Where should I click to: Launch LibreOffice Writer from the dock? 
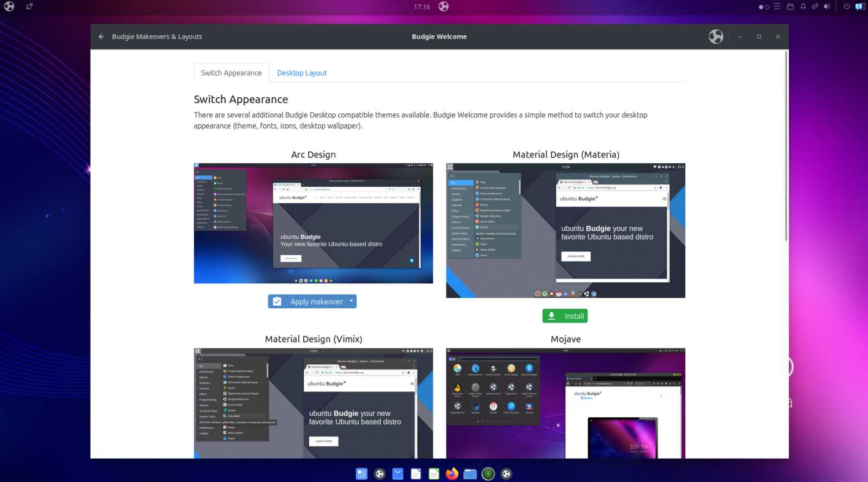click(x=416, y=474)
